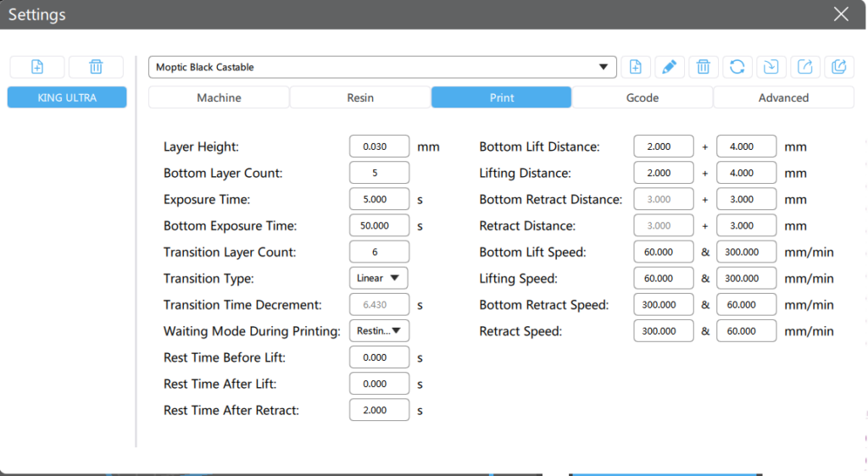Edit second Bottom Lift Speed value

[746, 252]
